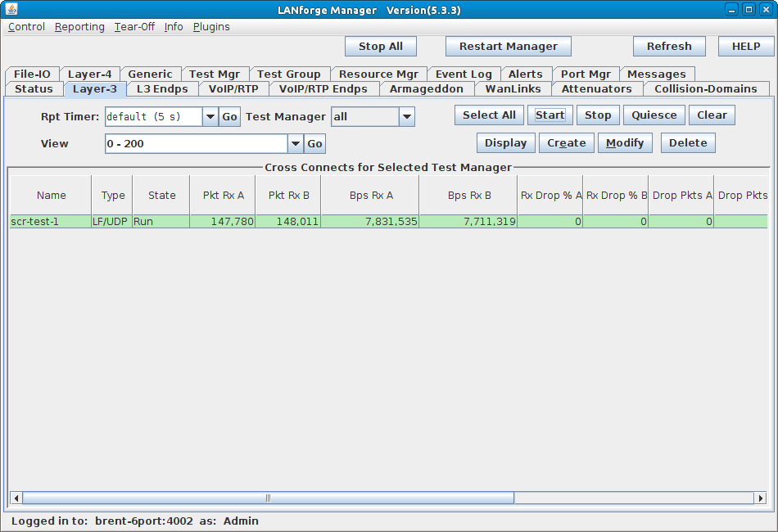This screenshot has width=778, height=532.
Task: Open the Messages tab
Action: coord(657,74)
